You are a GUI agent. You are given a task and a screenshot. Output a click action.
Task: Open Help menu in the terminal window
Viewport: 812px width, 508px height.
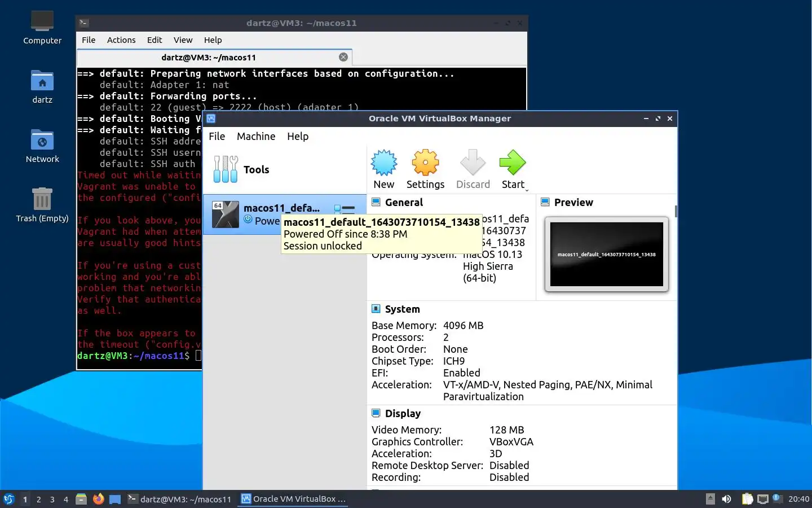pos(213,40)
